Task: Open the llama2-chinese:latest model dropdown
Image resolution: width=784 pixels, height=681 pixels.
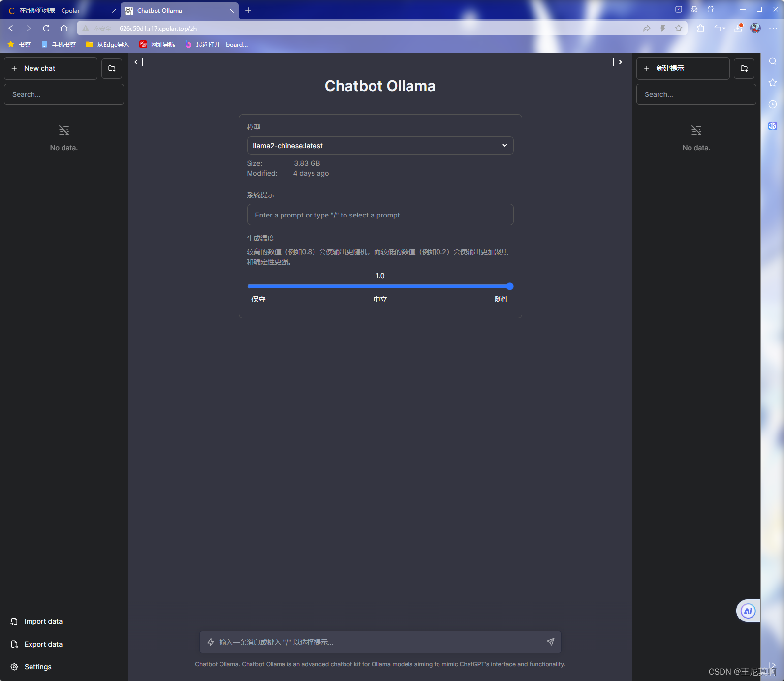Action: click(380, 146)
